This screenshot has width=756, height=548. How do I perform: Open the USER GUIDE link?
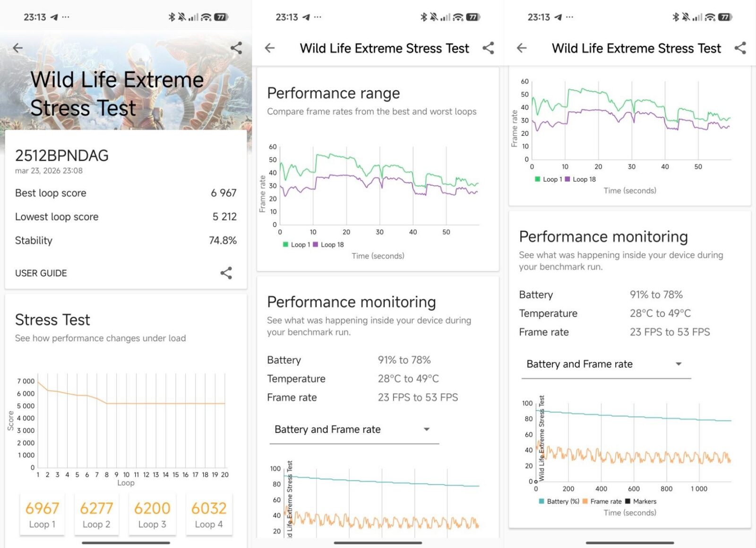(41, 273)
